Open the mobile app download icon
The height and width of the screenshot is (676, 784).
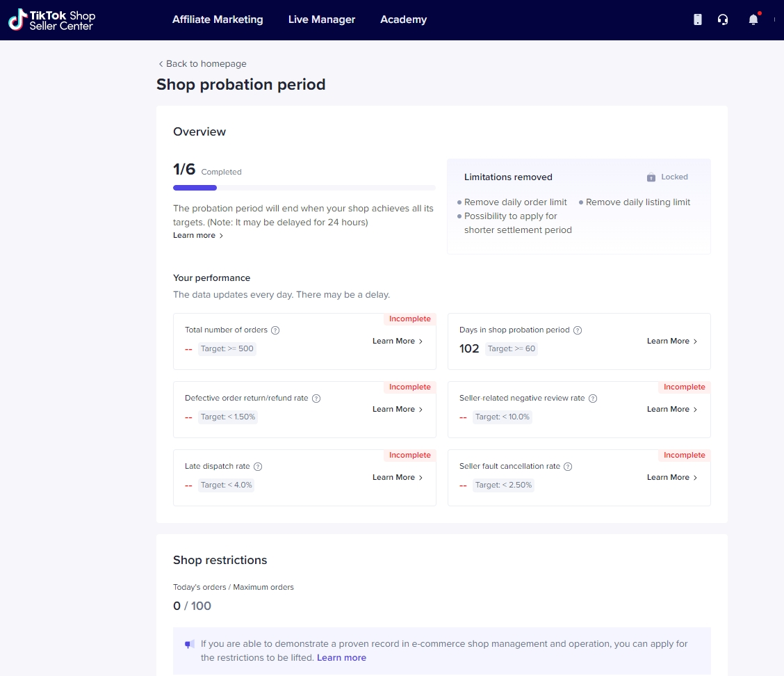click(x=698, y=19)
